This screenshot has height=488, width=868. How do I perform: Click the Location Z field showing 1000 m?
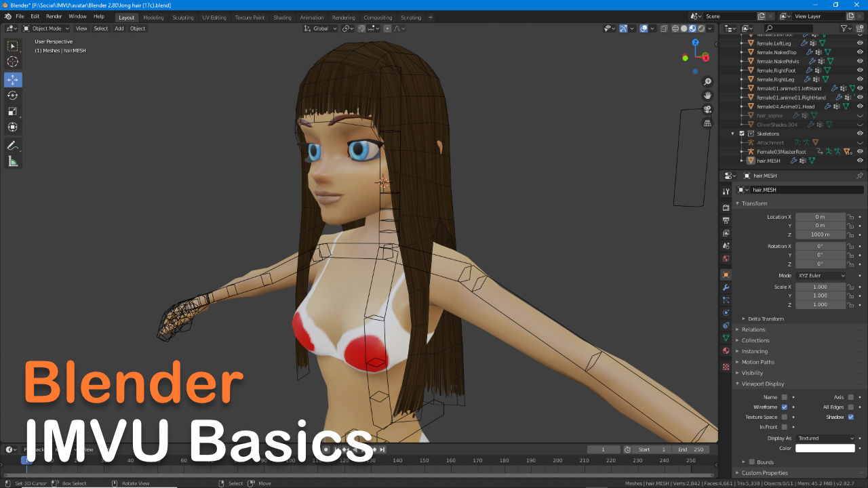point(821,235)
